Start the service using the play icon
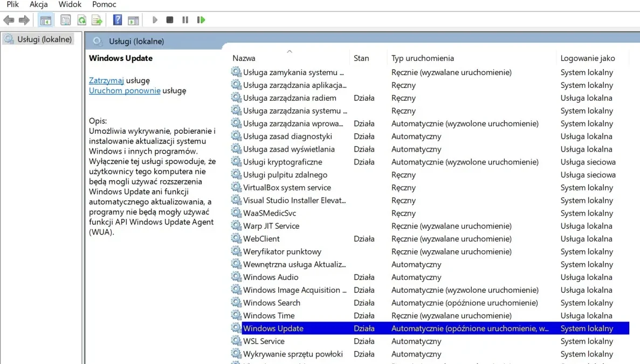640x364 pixels. tap(155, 20)
